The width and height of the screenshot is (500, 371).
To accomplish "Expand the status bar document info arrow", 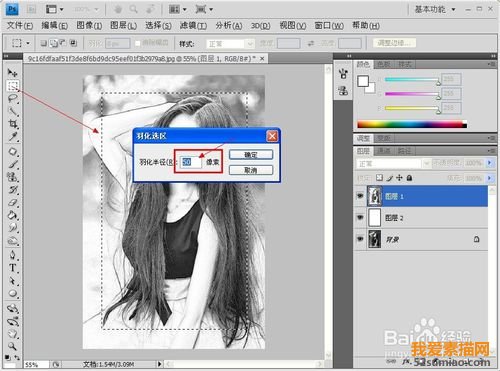I will point(160,364).
